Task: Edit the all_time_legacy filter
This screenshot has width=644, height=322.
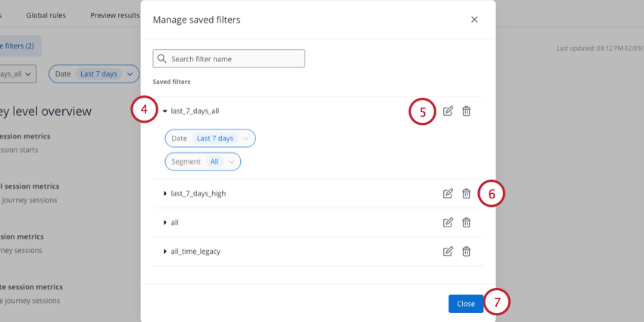Action: click(448, 252)
